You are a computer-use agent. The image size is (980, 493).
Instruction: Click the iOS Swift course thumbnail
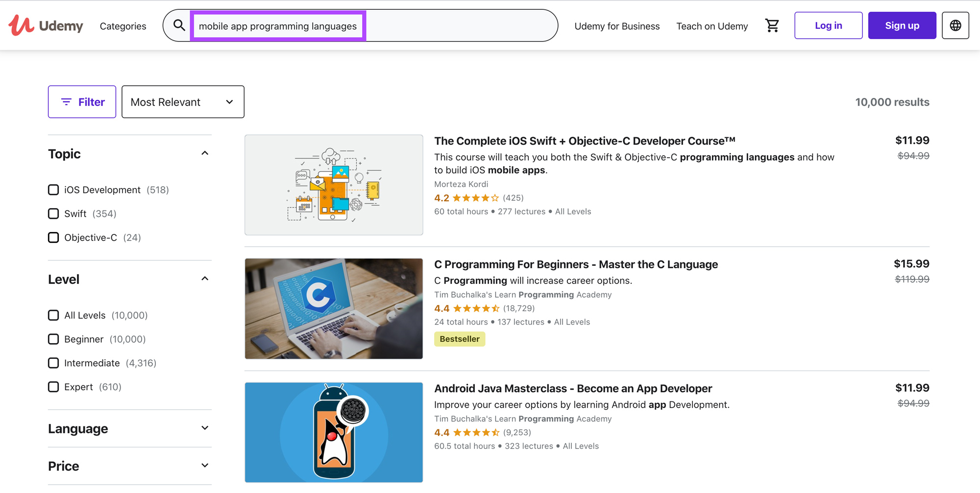coord(334,185)
